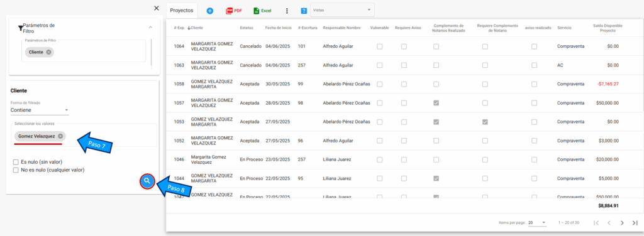Viewport: 644px width, 236px height.
Task: Select the Proyectos tab
Action: [x=182, y=10]
